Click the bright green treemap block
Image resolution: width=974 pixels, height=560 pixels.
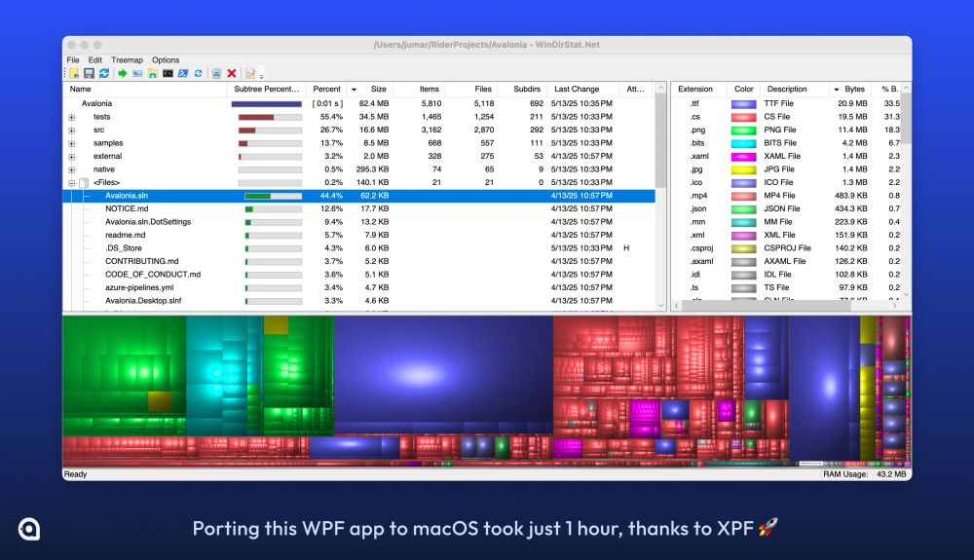(125, 366)
